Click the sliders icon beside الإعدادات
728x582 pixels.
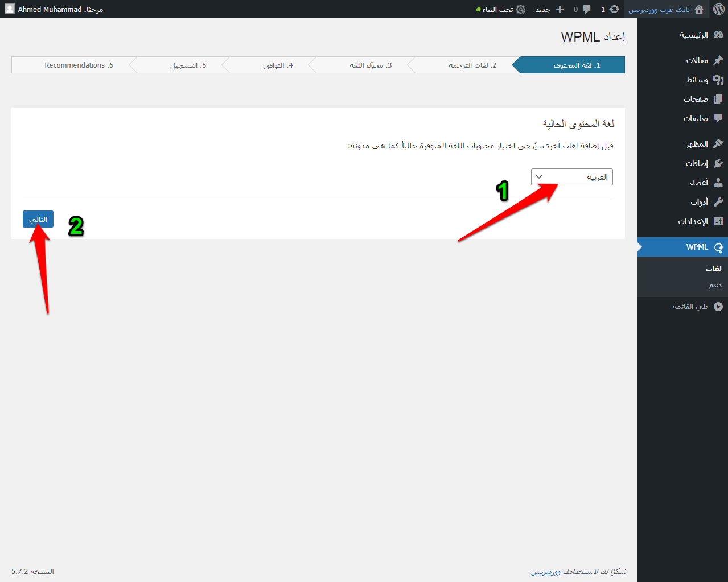718,221
